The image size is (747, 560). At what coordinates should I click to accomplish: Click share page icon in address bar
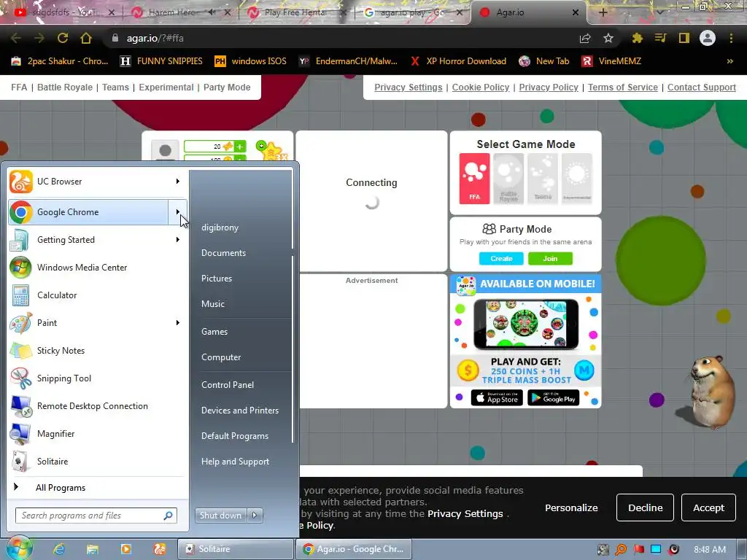(x=585, y=38)
